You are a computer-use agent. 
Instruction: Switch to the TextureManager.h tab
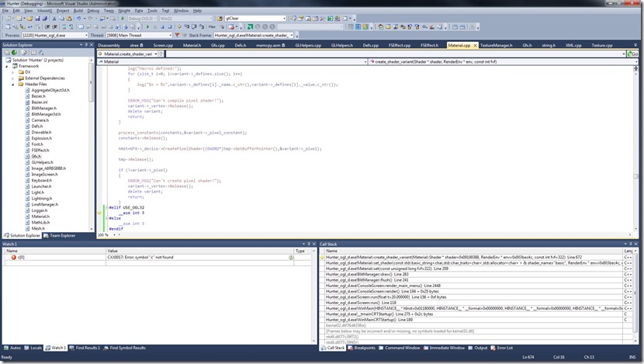click(496, 45)
